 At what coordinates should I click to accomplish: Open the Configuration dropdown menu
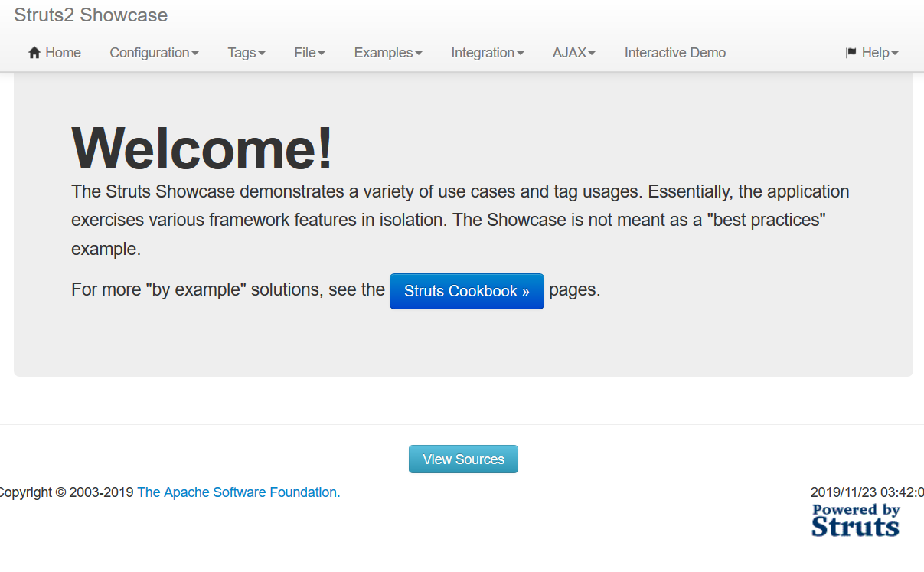coord(154,53)
